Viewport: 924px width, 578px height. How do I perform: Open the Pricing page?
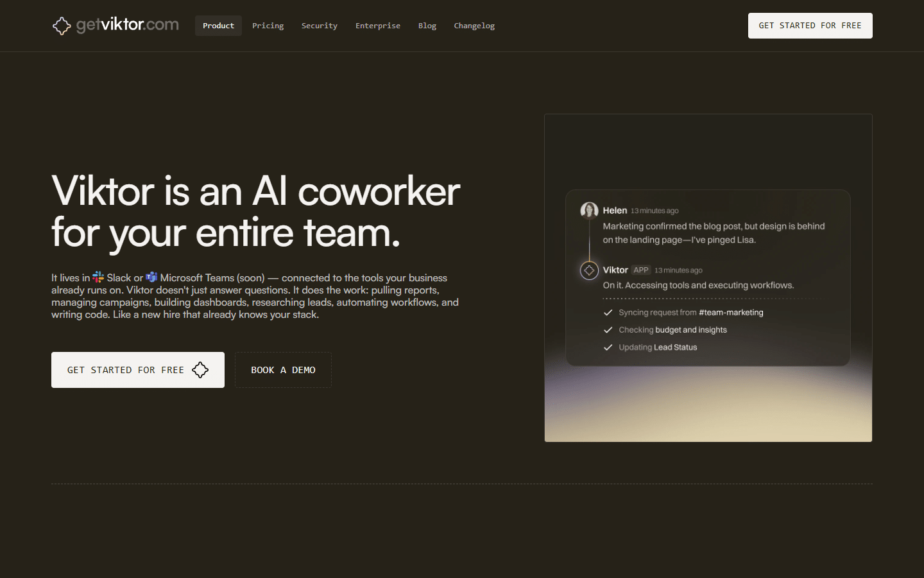(268, 26)
